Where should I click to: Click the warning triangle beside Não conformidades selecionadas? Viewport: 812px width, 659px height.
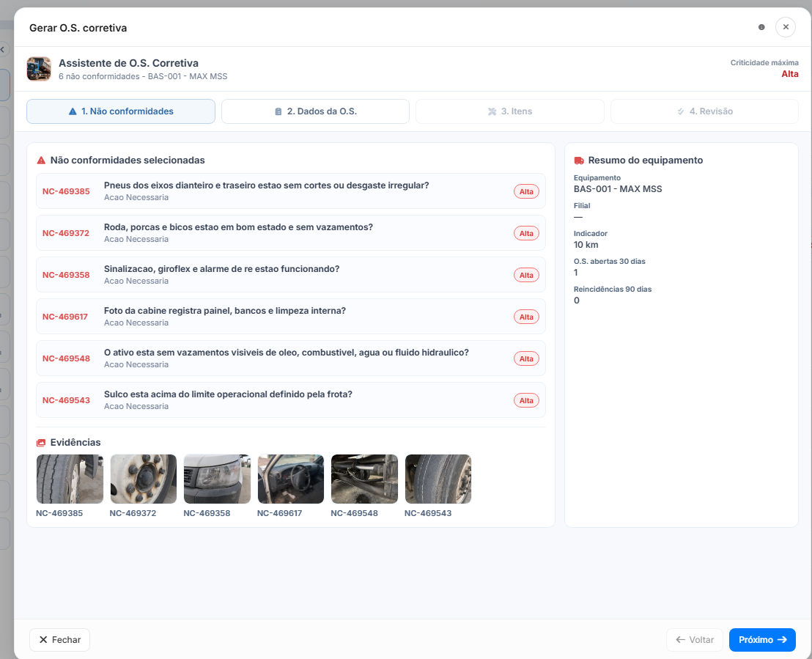point(42,161)
